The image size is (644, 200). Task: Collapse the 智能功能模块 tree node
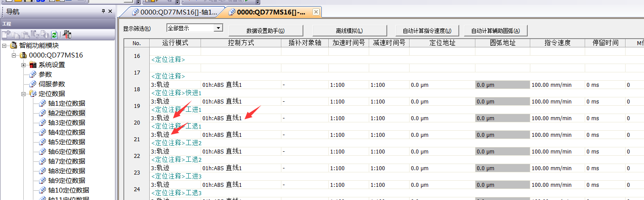pyautogui.click(x=4, y=46)
